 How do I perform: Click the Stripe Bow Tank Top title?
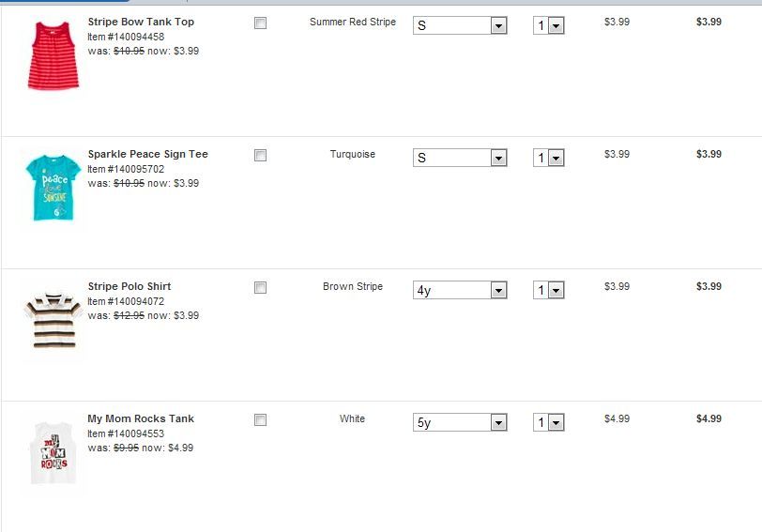(x=141, y=22)
